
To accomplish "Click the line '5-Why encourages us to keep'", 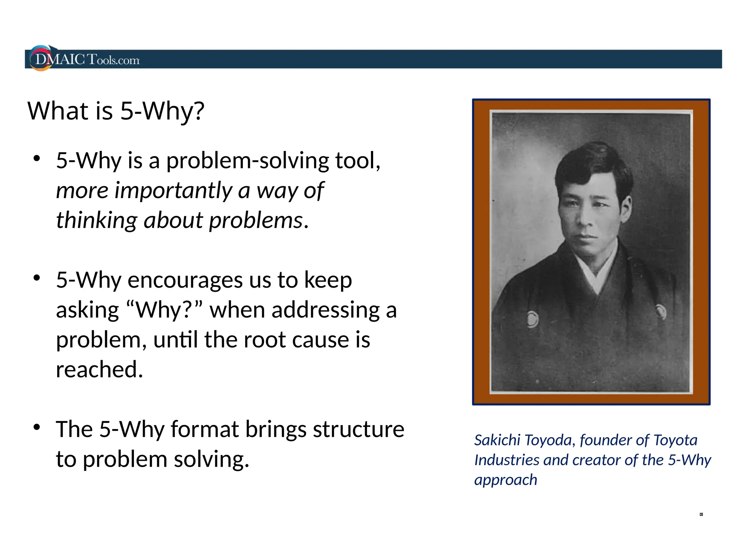I will (x=204, y=280).
